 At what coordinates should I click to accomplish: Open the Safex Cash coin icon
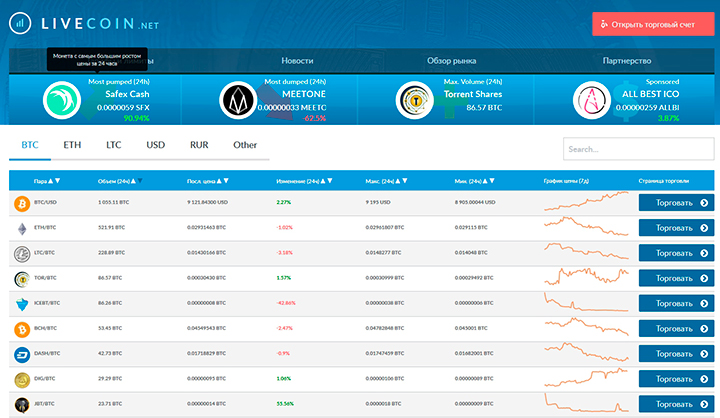[62, 100]
